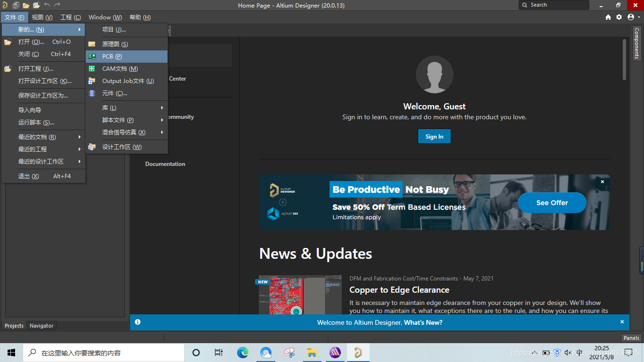The width and height of the screenshot is (644, 362).
Task: Open the 视图 (V) menu
Action: (42, 17)
